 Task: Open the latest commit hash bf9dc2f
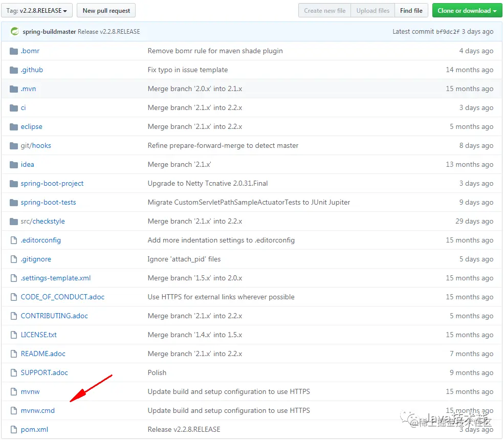(x=448, y=32)
